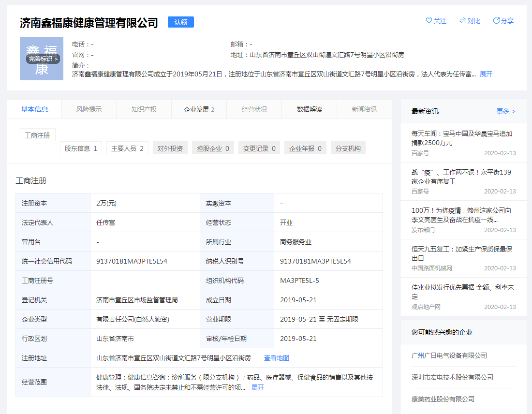Click the 最新资讯 panel heading
532x414 pixels.
tap(425, 111)
